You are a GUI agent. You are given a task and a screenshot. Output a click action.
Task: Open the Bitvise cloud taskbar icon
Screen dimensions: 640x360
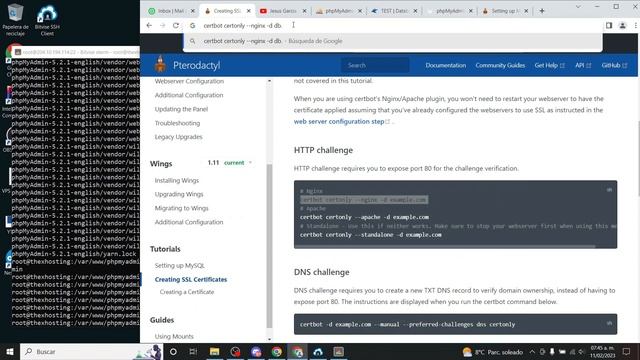(x=318, y=351)
